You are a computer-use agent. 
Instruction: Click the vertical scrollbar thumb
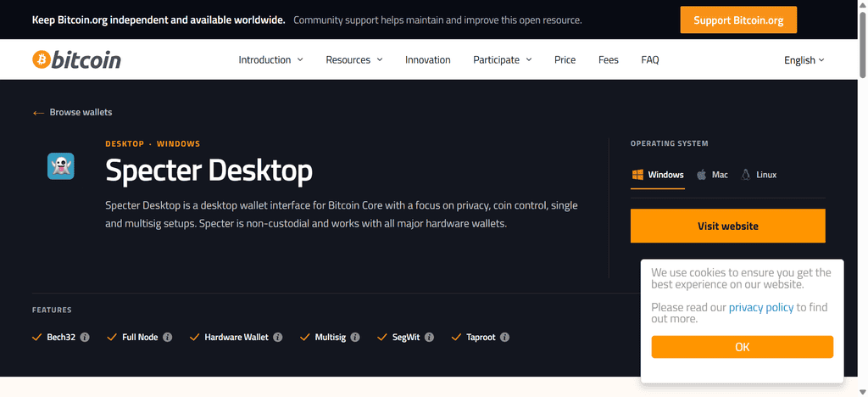pyautogui.click(x=862, y=44)
